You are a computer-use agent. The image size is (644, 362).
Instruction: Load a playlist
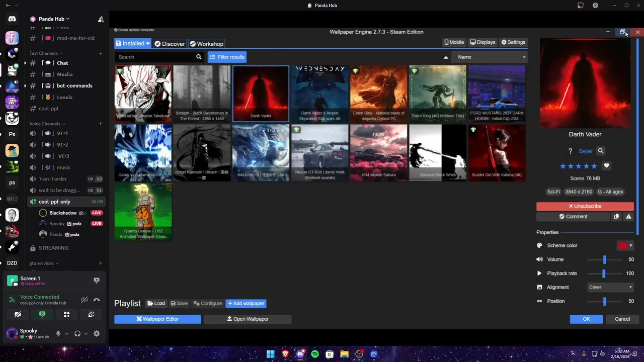pyautogui.click(x=156, y=303)
